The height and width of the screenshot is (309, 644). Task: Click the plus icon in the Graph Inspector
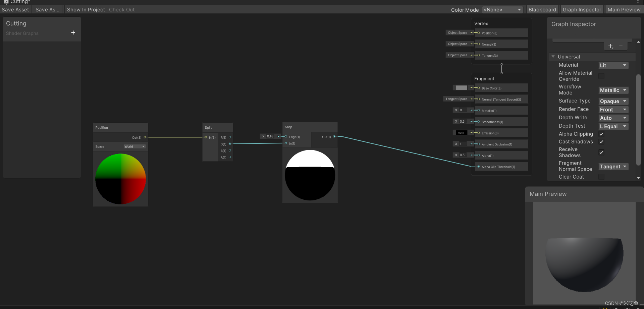pyautogui.click(x=610, y=46)
